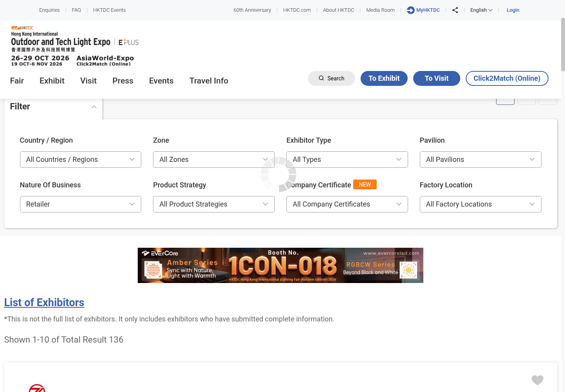Open the All Factory Locations dropdown
Screen dimensions: 565x392
tap(481, 204)
